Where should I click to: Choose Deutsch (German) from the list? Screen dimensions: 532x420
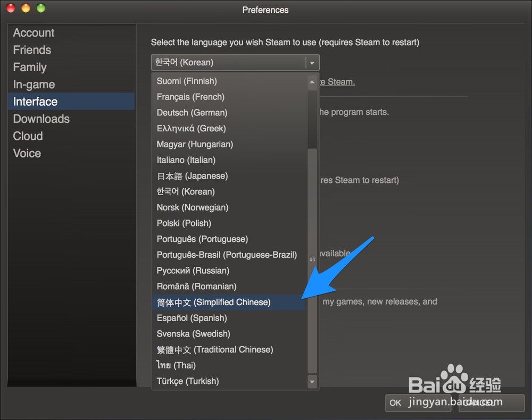pos(229,113)
